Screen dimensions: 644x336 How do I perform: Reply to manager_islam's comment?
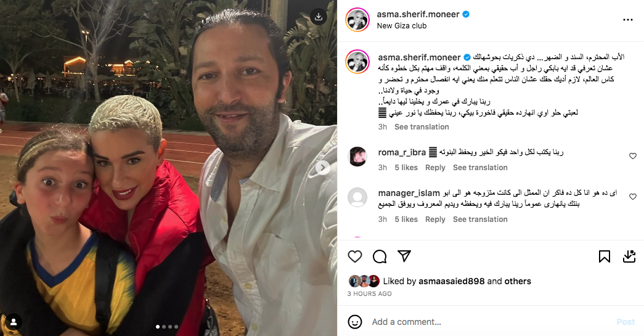click(x=435, y=219)
